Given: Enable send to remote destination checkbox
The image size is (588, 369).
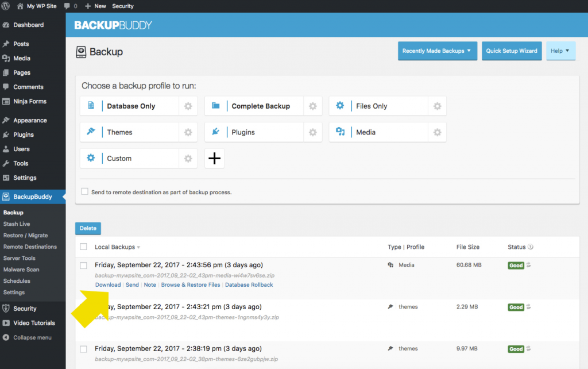Looking at the screenshot, I should click(x=85, y=191).
